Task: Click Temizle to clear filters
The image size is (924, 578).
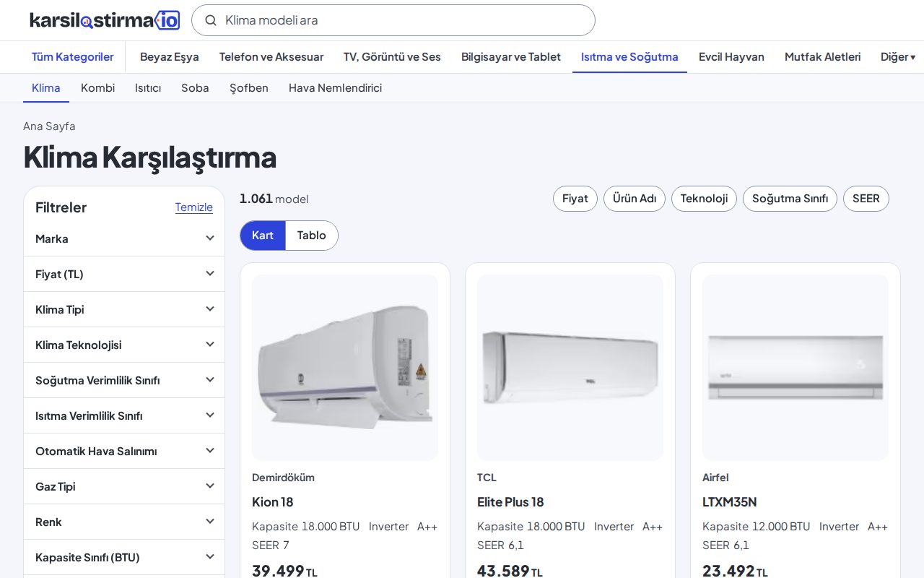Action: pos(193,207)
